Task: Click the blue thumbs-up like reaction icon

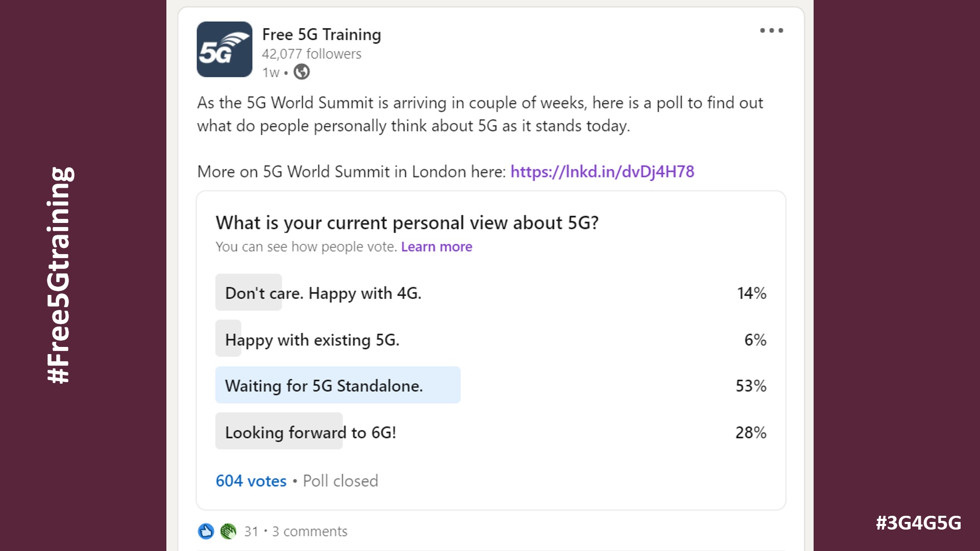Action: pos(206,532)
